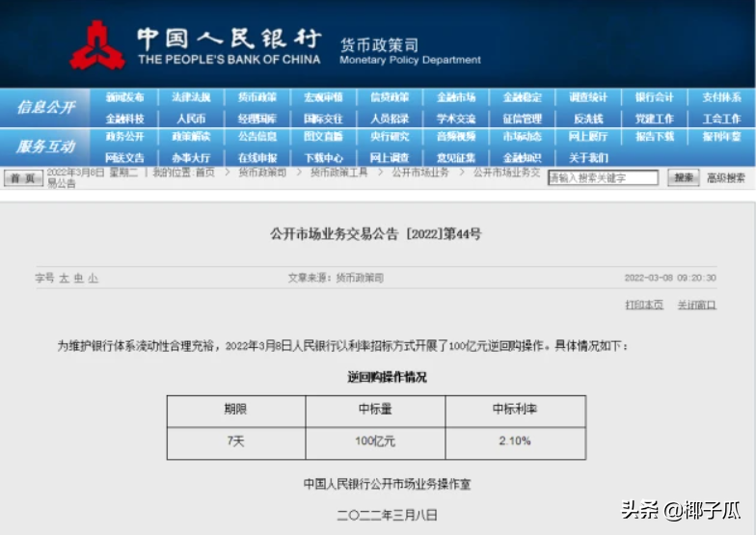Open the 法律法规 navigation item
The height and width of the screenshot is (535, 756).
[191, 97]
